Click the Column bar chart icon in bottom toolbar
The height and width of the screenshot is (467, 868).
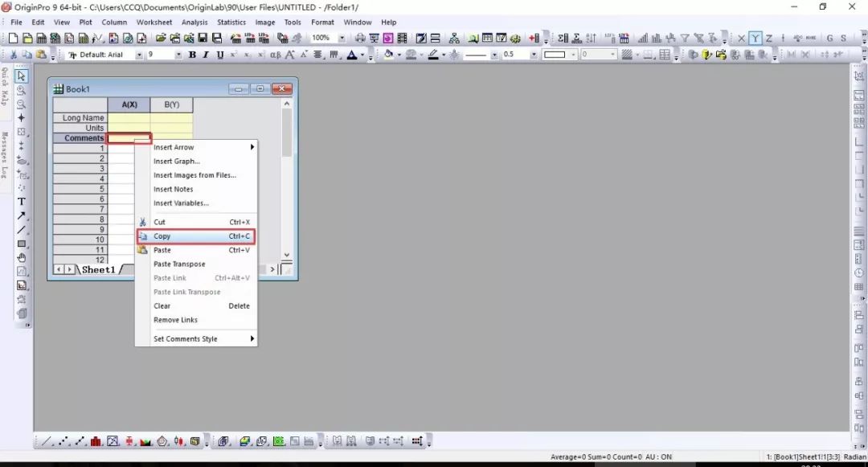pos(96,441)
